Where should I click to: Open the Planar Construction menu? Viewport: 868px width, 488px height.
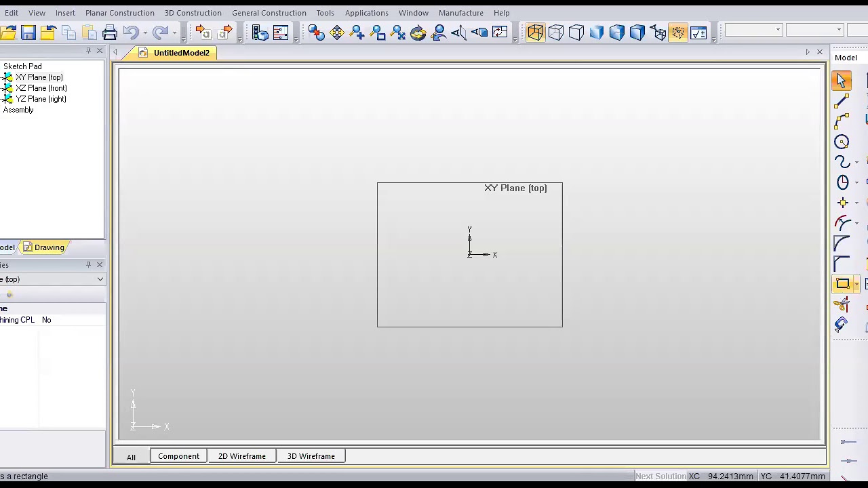120,13
